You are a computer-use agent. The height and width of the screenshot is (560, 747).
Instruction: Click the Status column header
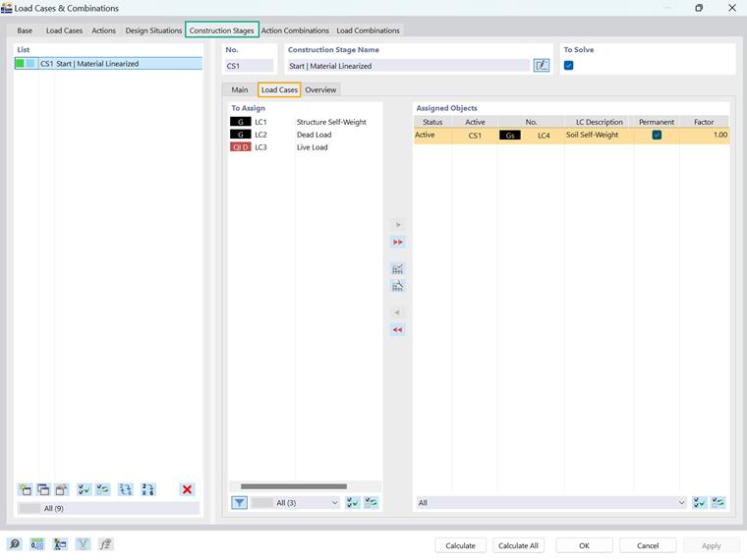tap(432, 122)
